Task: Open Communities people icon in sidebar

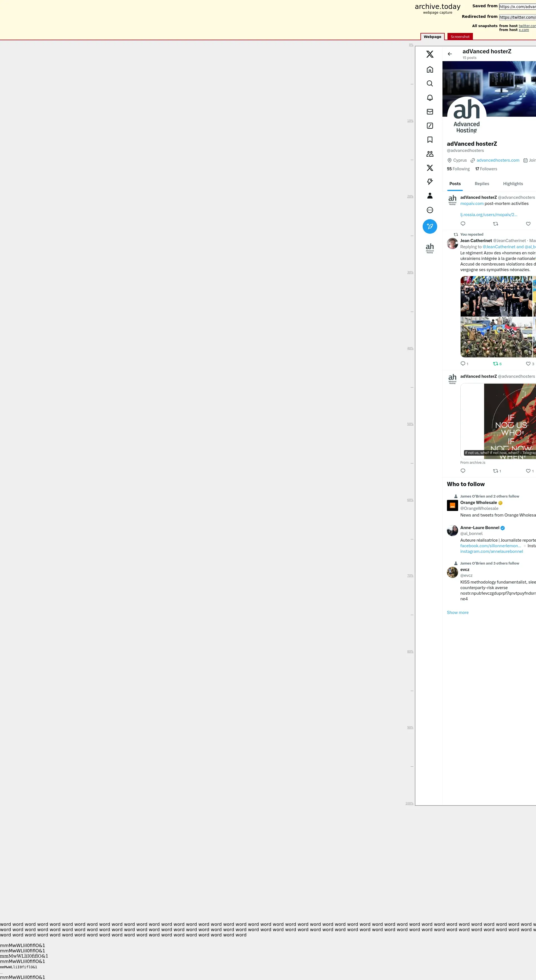Action: (429, 154)
